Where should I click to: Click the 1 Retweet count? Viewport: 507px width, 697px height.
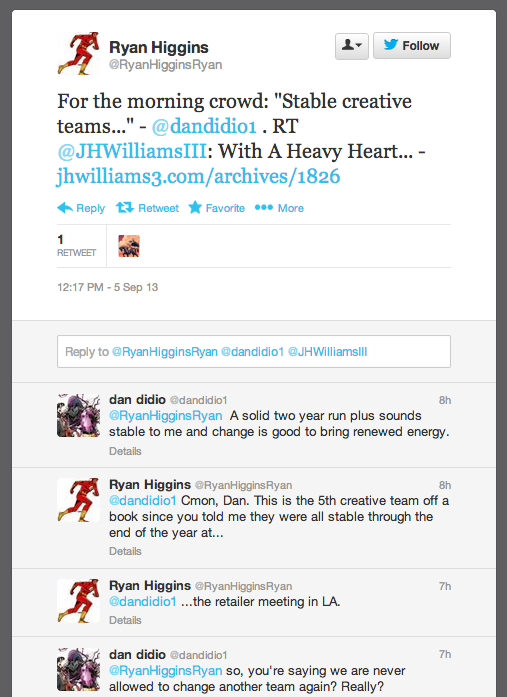click(x=76, y=246)
